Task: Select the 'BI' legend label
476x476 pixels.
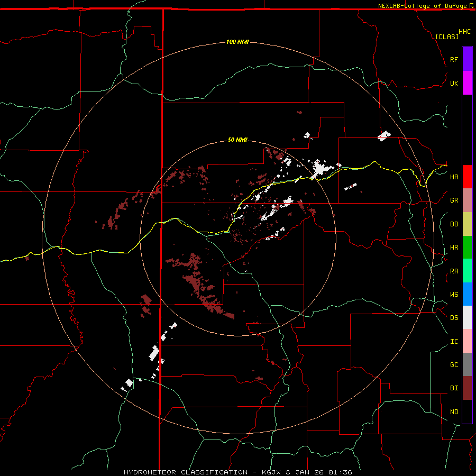Action: click(x=454, y=388)
